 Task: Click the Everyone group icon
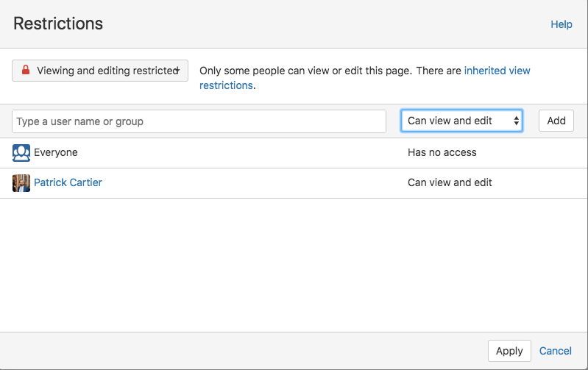[21, 153]
